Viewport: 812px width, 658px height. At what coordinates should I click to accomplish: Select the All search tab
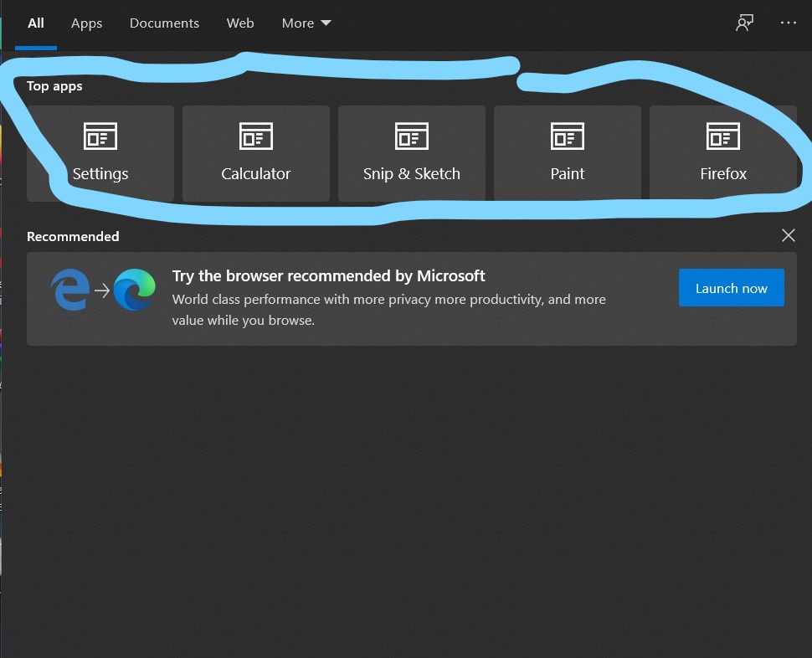(36, 23)
